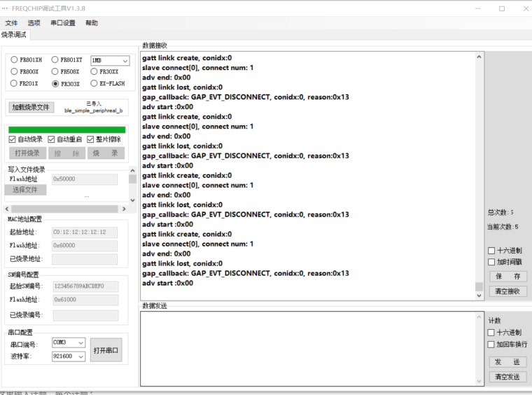Screen dimensions: 532x395
Task: Open the 921600 baud rate dropdown
Action: point(69,356)
